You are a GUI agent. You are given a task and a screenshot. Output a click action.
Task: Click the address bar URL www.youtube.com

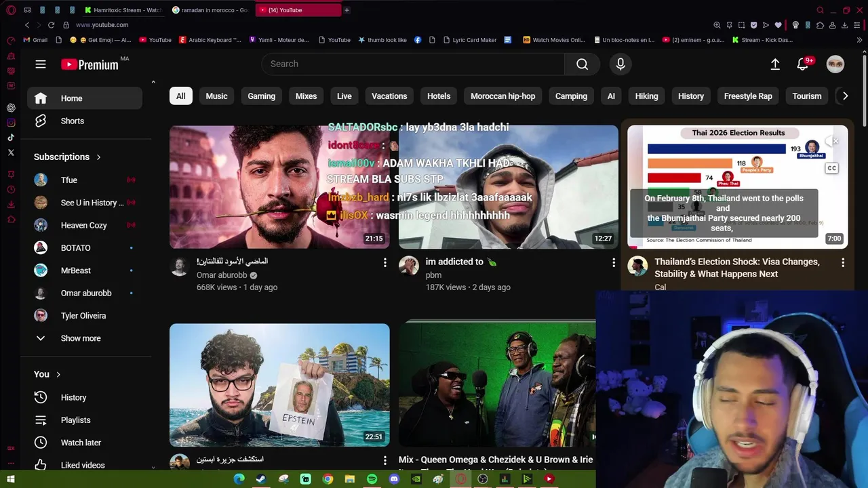(102, 25)
